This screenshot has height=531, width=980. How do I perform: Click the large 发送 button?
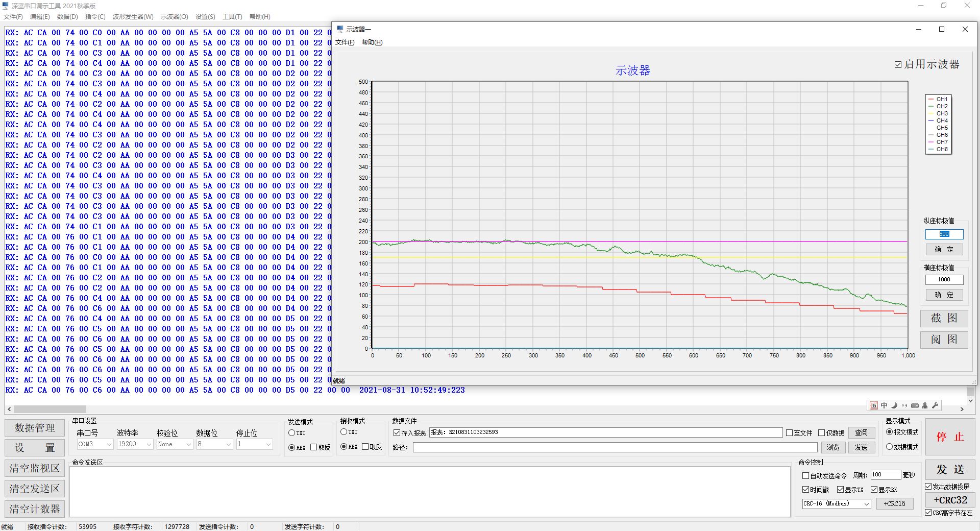950,469
